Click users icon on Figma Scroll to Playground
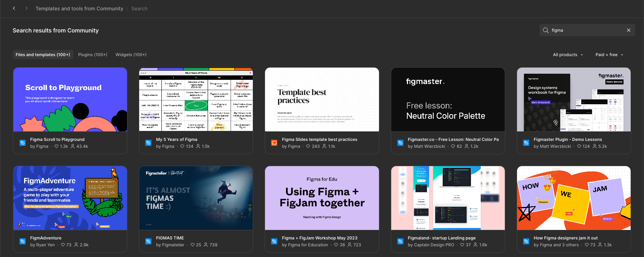The image size is (644, 257). coord(73,146)
